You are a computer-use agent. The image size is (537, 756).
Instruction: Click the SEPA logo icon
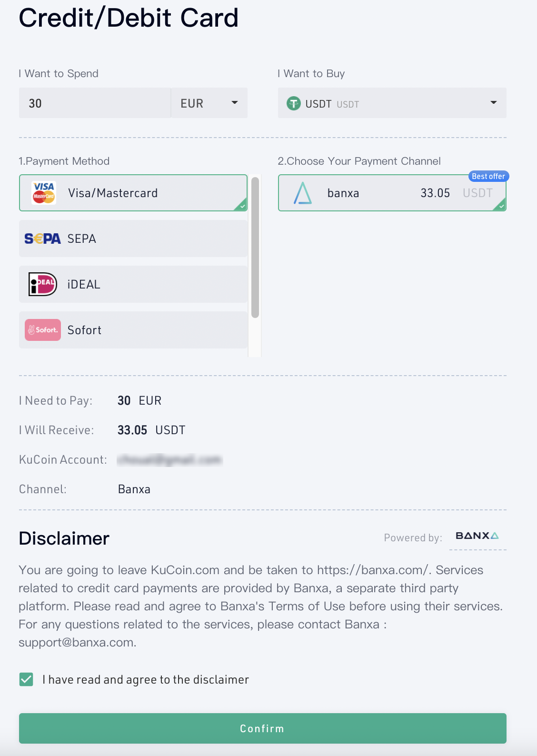click(42, 239)
